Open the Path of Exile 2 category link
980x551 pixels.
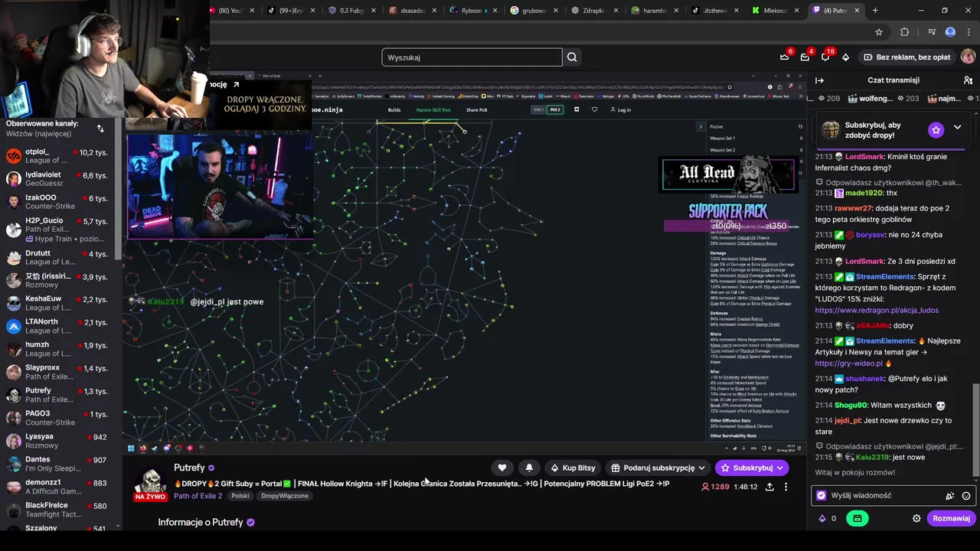click(x=198, y=496)
